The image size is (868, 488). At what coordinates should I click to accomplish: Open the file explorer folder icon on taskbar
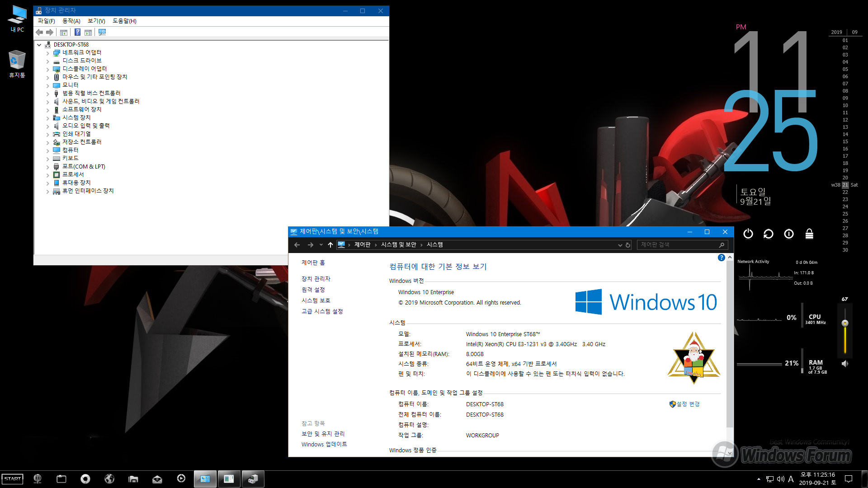point(133,479)
